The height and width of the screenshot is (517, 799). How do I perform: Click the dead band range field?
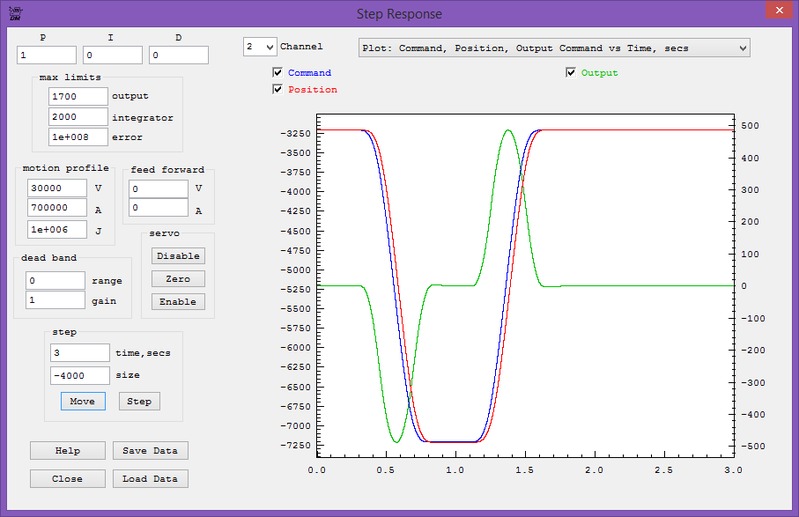point(56,281)
